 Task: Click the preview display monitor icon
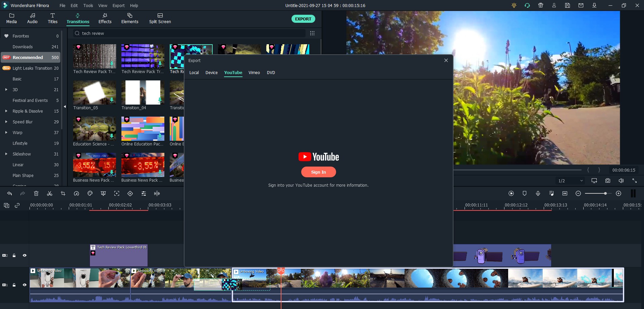[x=594, y=181]
